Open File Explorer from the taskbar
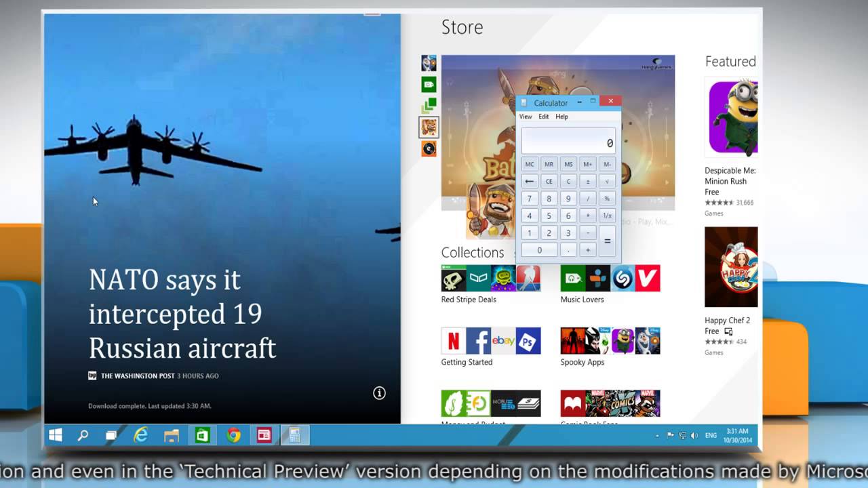 coord(171,435)
